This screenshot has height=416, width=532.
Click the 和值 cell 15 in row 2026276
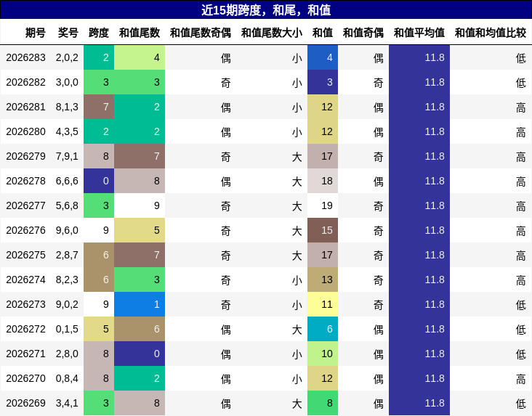(x=323, y=231)
